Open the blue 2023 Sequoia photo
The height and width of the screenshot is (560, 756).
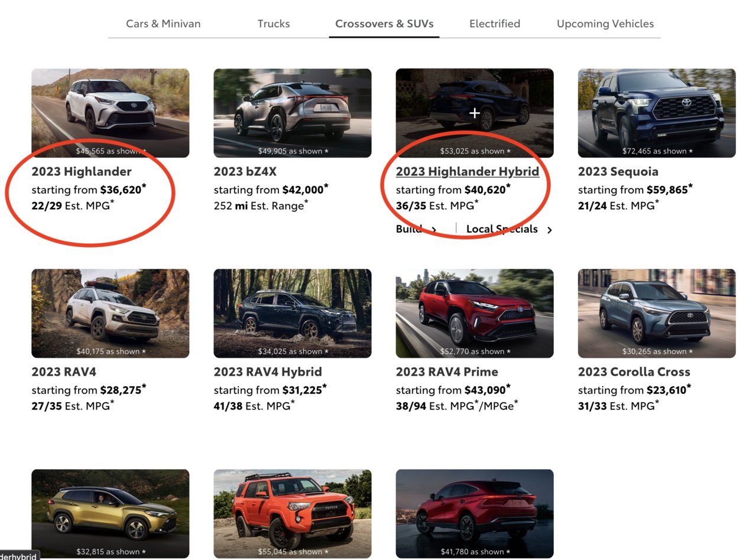point(657,113)
